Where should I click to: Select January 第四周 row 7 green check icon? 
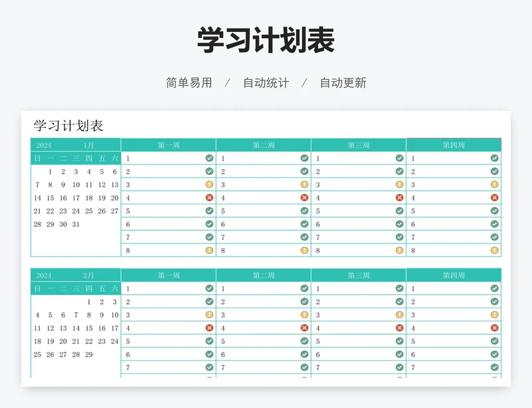pyautogui.click(x=494, y=237)
